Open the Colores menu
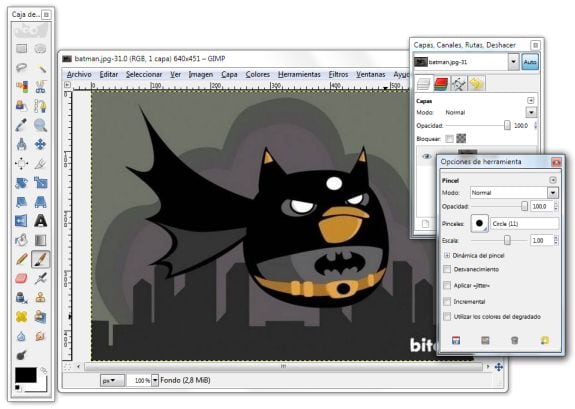The image size is (575, 409). tap(257, 74)
